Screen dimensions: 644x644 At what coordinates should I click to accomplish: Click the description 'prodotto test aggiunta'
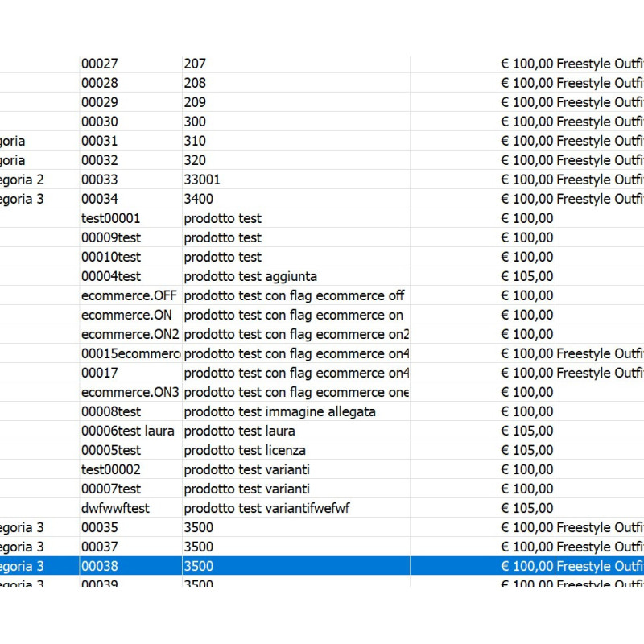250,276
